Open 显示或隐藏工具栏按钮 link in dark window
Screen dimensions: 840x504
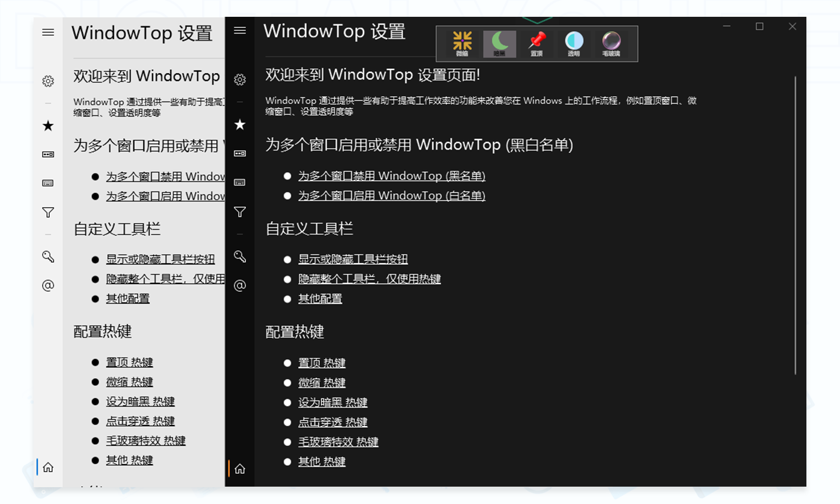(353, 259)
